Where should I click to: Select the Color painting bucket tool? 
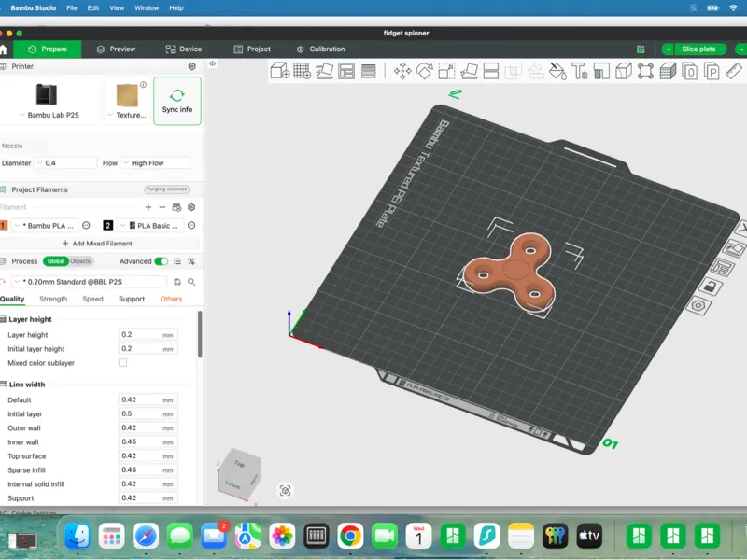point(557,71)
